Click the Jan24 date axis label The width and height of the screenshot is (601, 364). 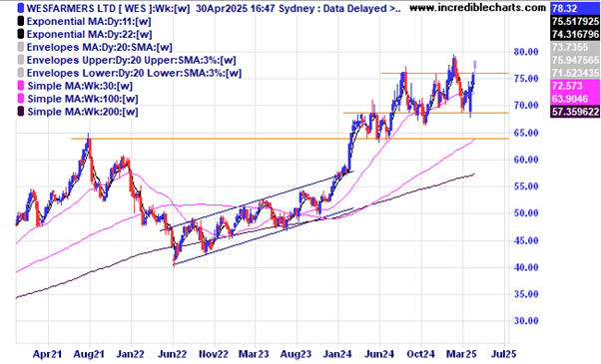click(337, 354)
